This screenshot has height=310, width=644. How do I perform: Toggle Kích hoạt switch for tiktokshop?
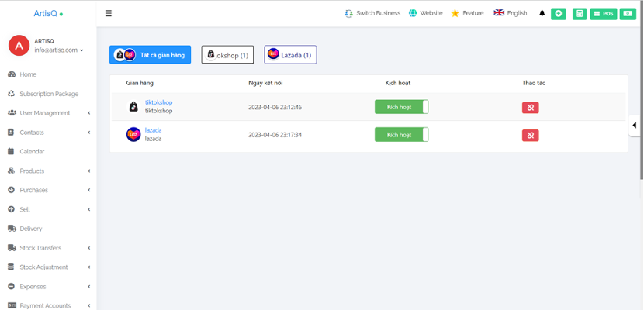click(x=401, y=107)
